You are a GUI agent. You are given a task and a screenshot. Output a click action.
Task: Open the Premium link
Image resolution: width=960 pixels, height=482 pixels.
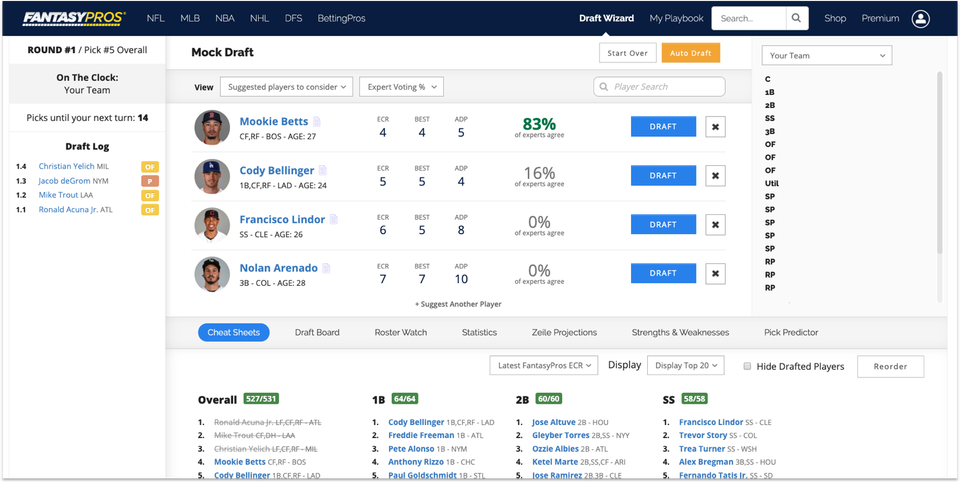880,18
